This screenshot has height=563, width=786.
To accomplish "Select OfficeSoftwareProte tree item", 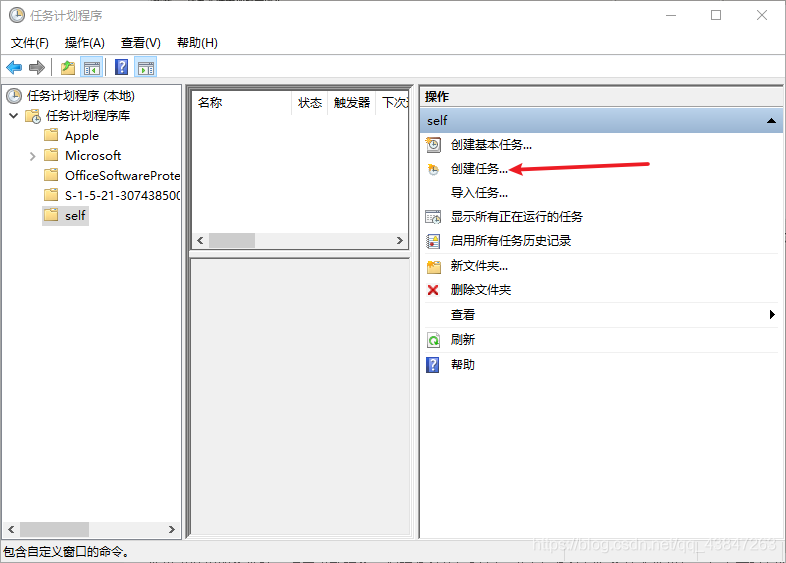I will 122,175.
